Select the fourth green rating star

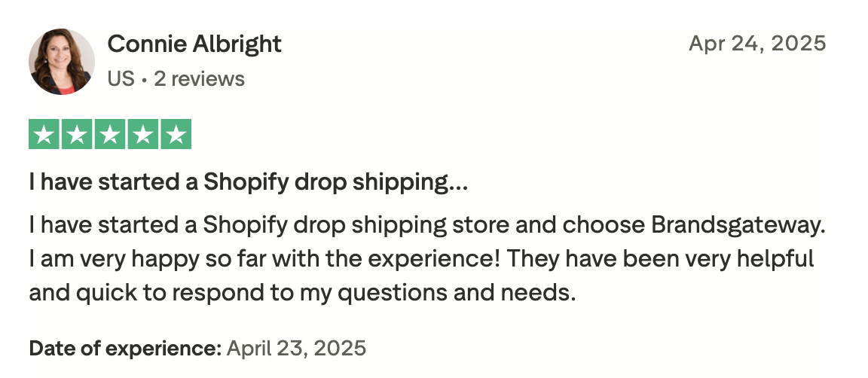point(143,134)
